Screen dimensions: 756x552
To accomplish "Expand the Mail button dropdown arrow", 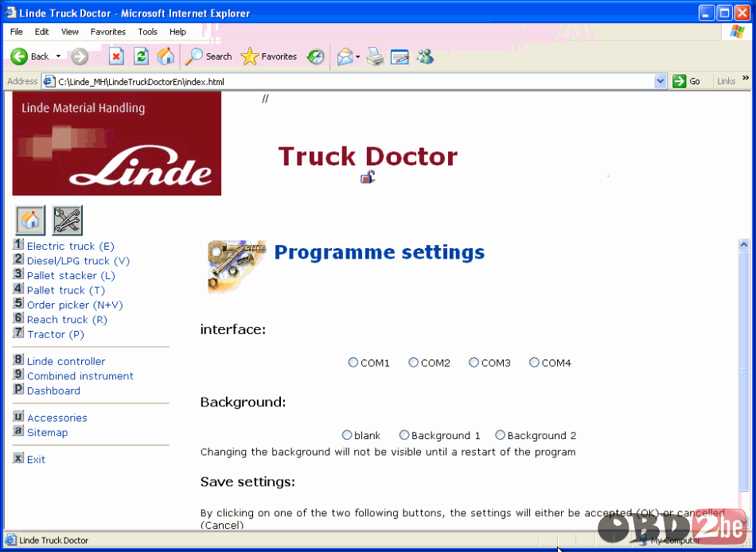I will (358, 57).
